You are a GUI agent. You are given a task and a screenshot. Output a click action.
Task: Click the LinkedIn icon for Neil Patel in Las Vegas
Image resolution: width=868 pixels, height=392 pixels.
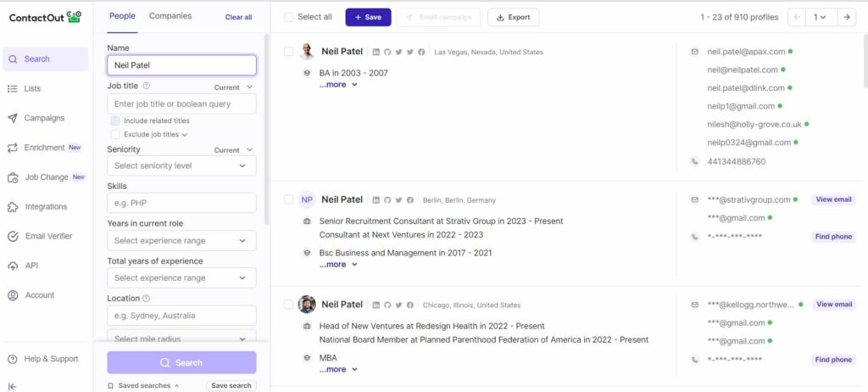[376, 53]
